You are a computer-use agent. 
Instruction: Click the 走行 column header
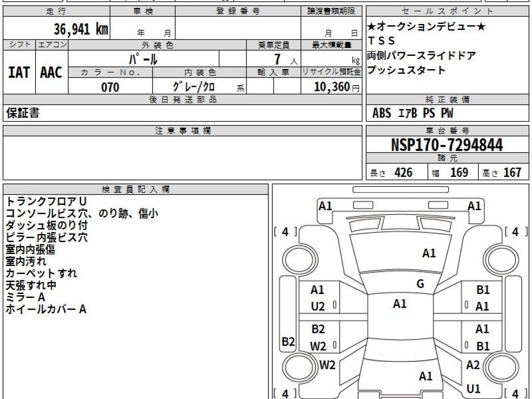point(56,12)
